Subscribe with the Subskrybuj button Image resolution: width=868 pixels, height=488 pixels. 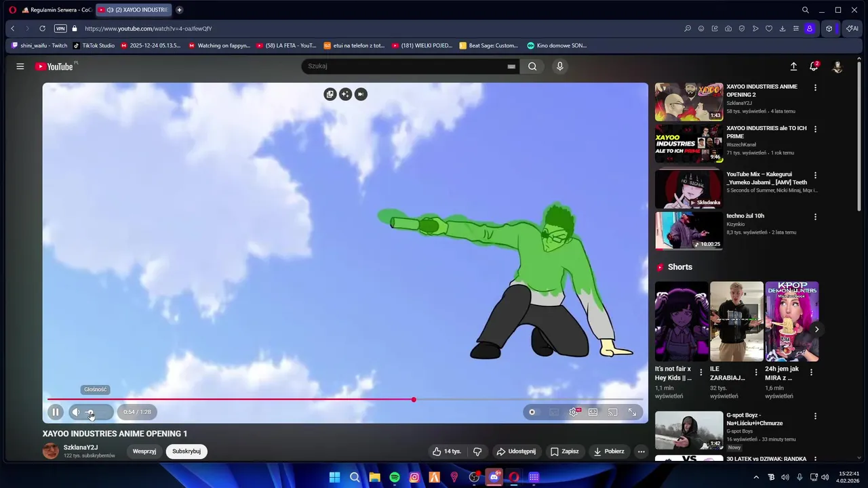point(186,451)
